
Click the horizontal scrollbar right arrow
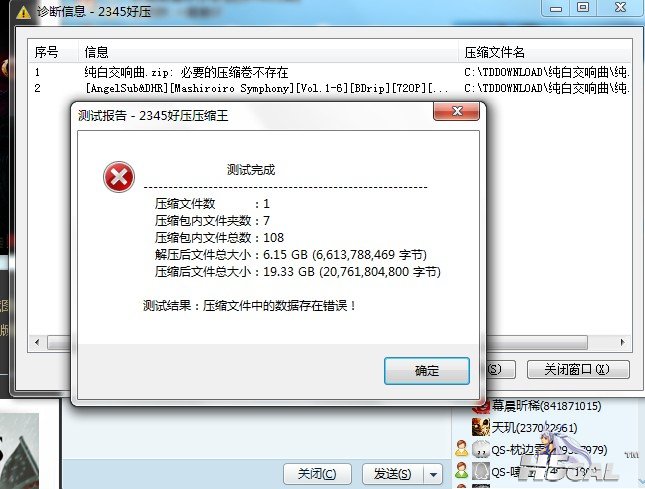pyautogui.click(x=622, y=342)
